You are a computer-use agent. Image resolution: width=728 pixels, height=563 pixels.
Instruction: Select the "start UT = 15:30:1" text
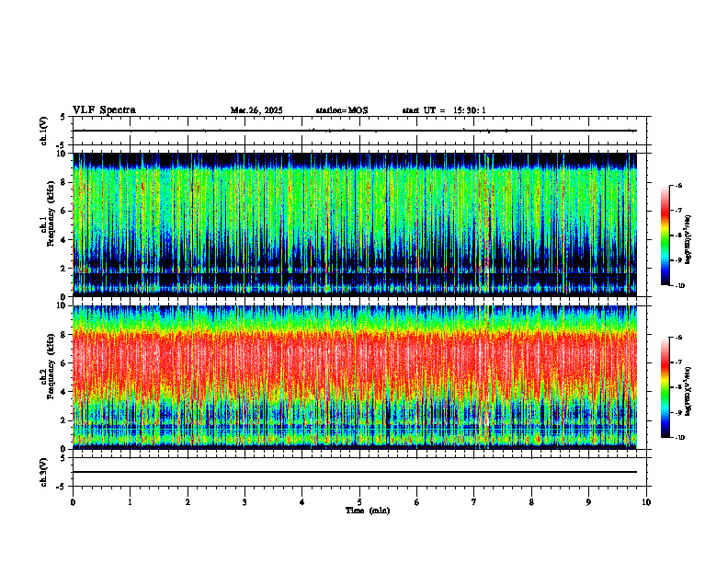click(x=444, y=110)
